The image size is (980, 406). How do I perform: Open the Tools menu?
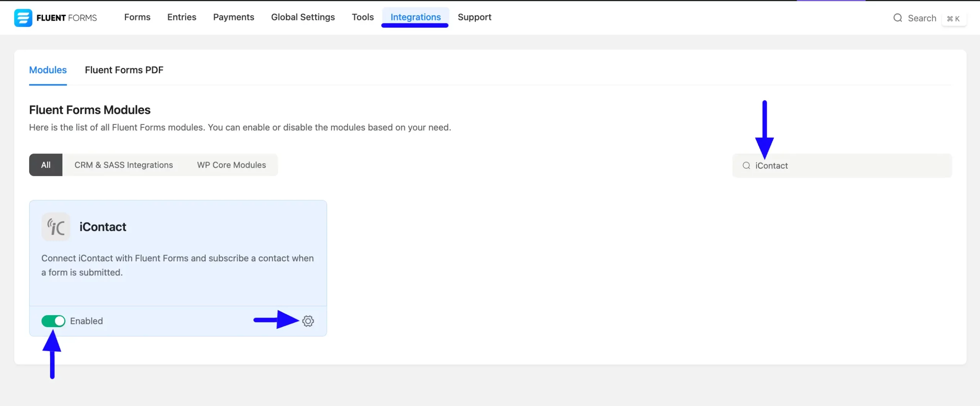(363, 17)
